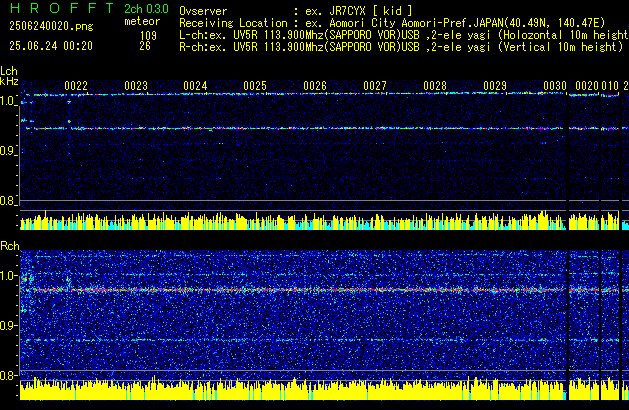The width and height of the screenshot is (629, 410).
Task: Select the 0025 time marker
Action: pyautogui.click(x=255, y=86)
